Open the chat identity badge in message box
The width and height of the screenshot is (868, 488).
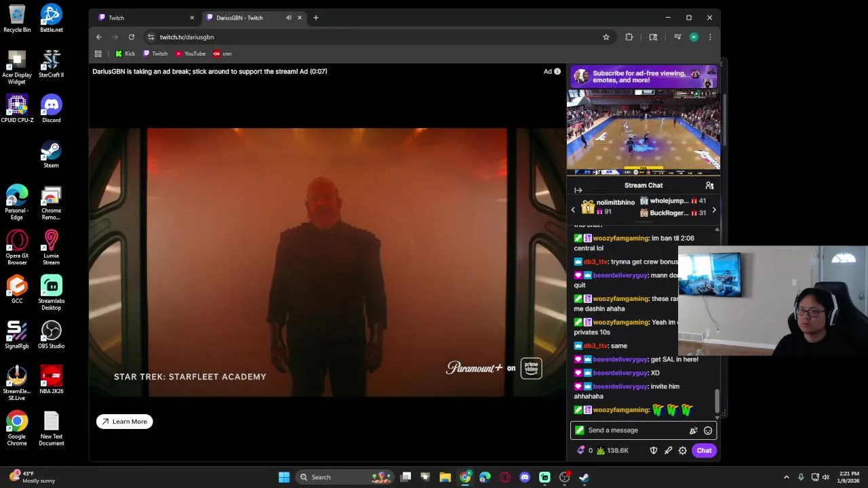[x=579, y=430]
